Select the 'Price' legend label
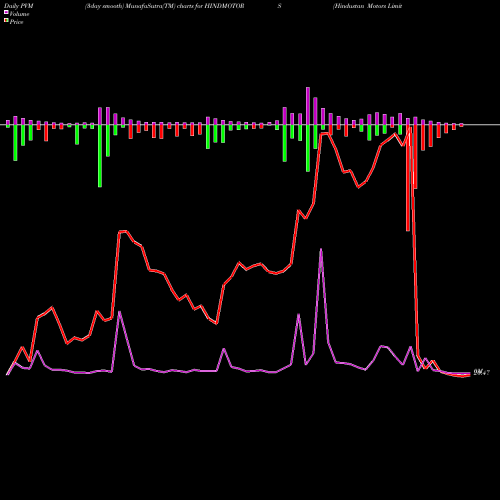The image size is (500, 500). point(16,22)
